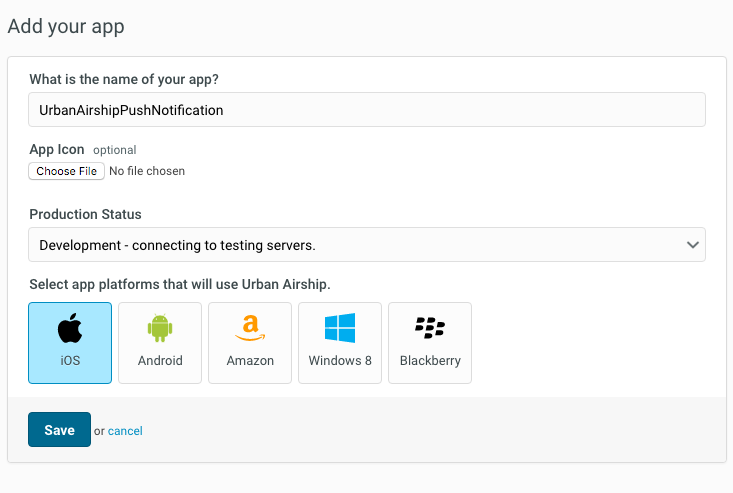Image resolution: width=733 pixels, height=493 pixels.
Task: Click the Blackberry logo icon
Action: coord(430,328)
